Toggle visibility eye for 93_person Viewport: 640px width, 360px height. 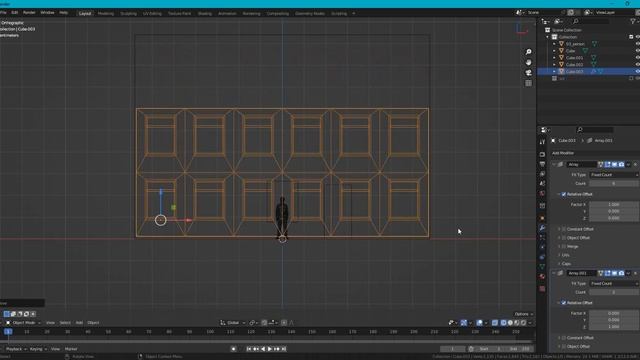pos(637,44)
